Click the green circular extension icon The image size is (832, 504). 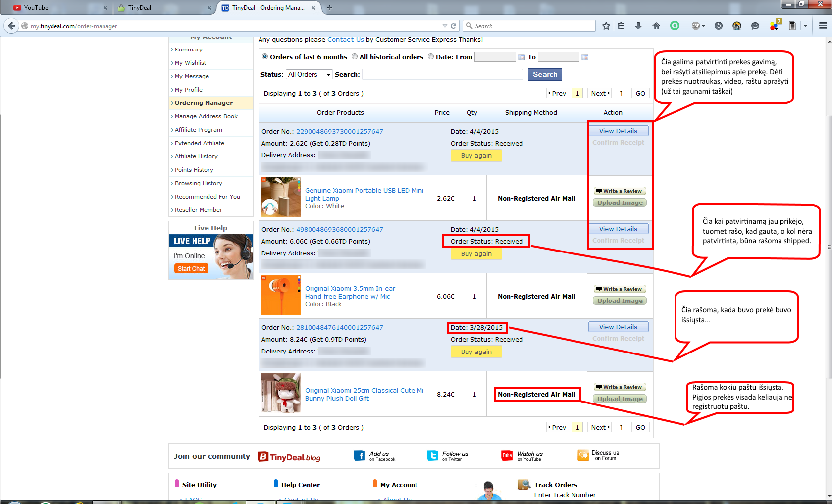(675, 26)
